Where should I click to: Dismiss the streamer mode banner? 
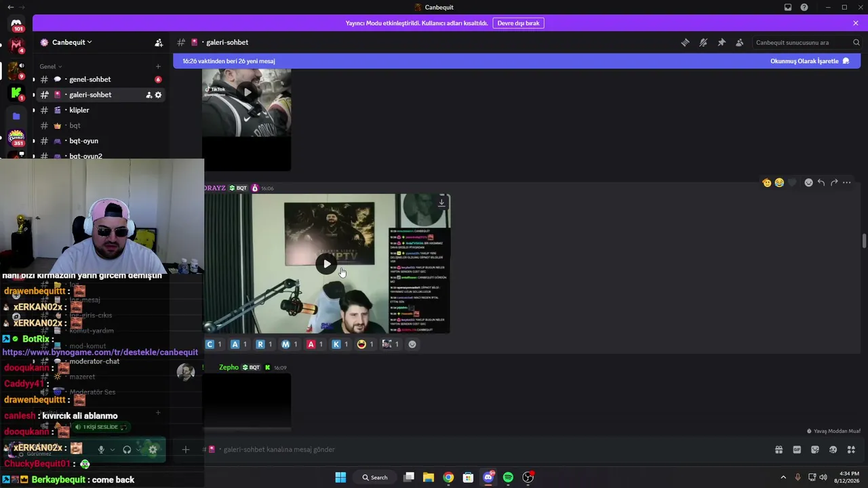click(856, 23)
